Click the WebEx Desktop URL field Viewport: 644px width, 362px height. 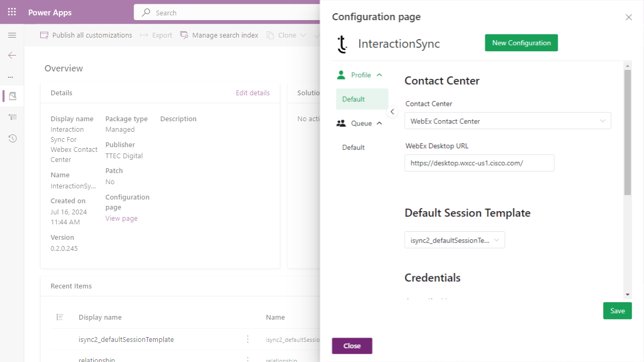click(479, 163)
